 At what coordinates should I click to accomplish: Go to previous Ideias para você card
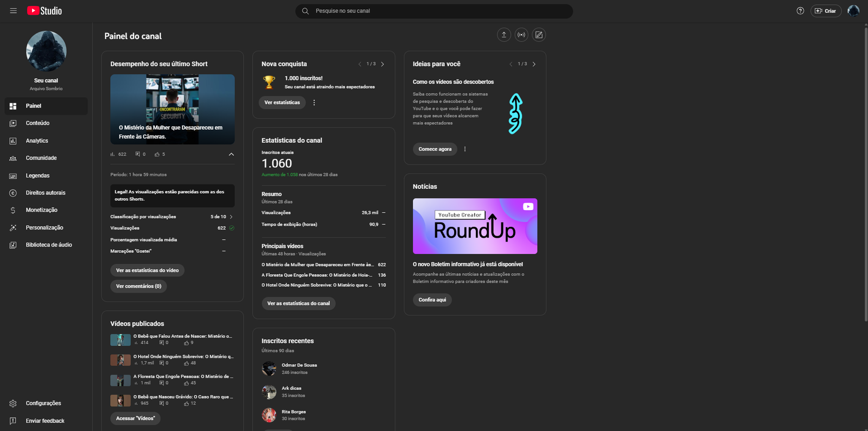click(511, 64)
